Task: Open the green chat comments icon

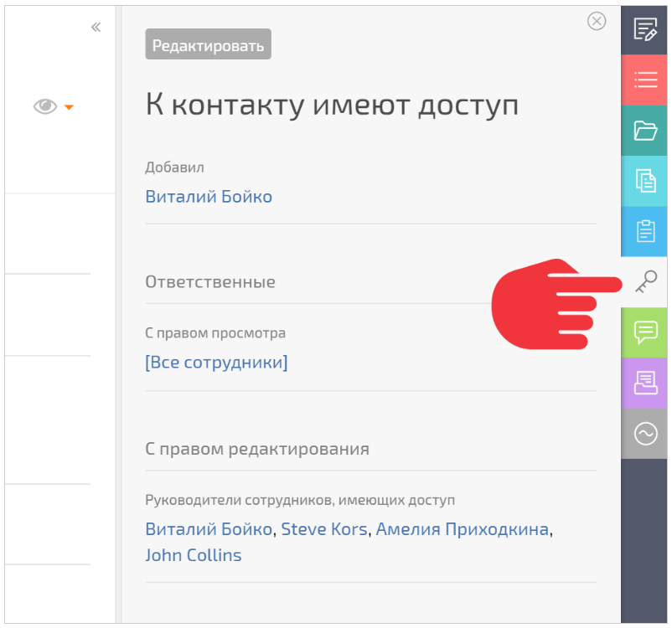Action: pyautogui.click(x=645, y=332)
